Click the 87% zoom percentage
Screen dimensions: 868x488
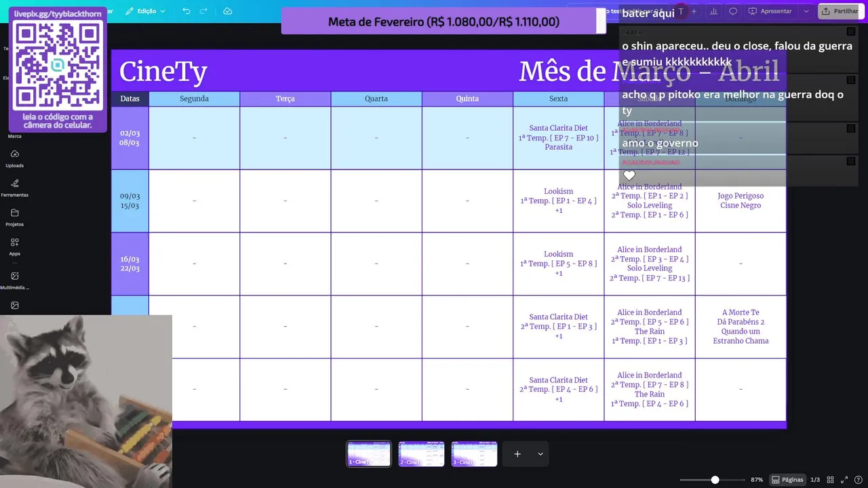(757, 480)
